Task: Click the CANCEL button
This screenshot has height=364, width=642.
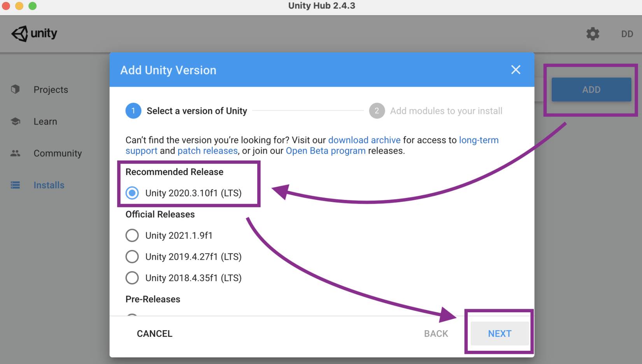Action: [x=154, y=334]
